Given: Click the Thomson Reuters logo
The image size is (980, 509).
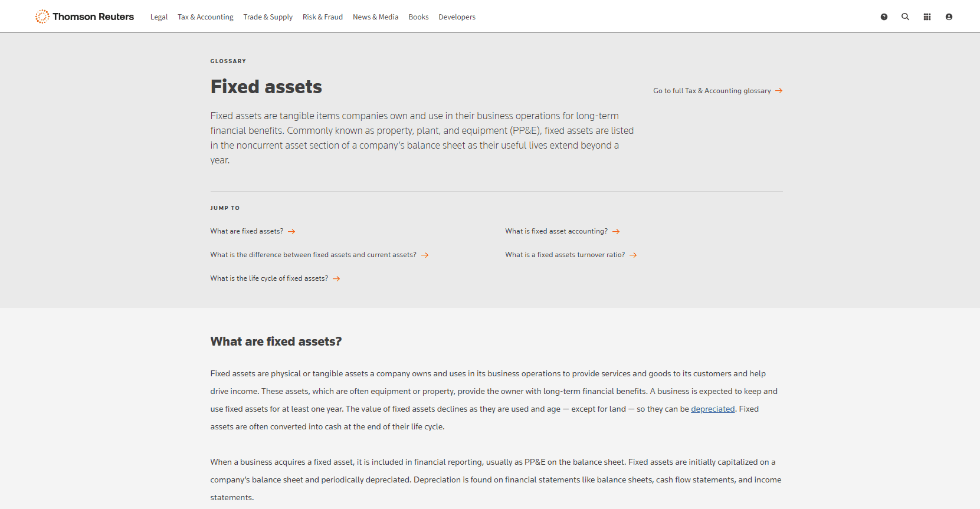Looking at the screenshot, I should pos(84,17).
